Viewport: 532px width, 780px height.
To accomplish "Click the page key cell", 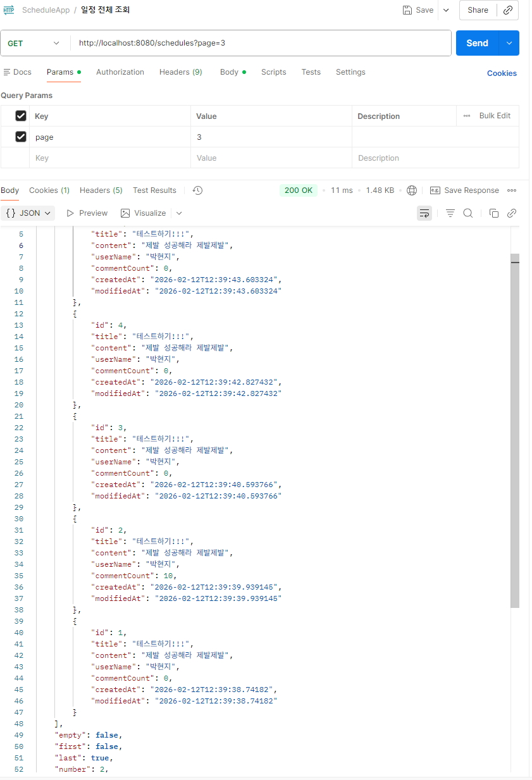I will 110,137.
